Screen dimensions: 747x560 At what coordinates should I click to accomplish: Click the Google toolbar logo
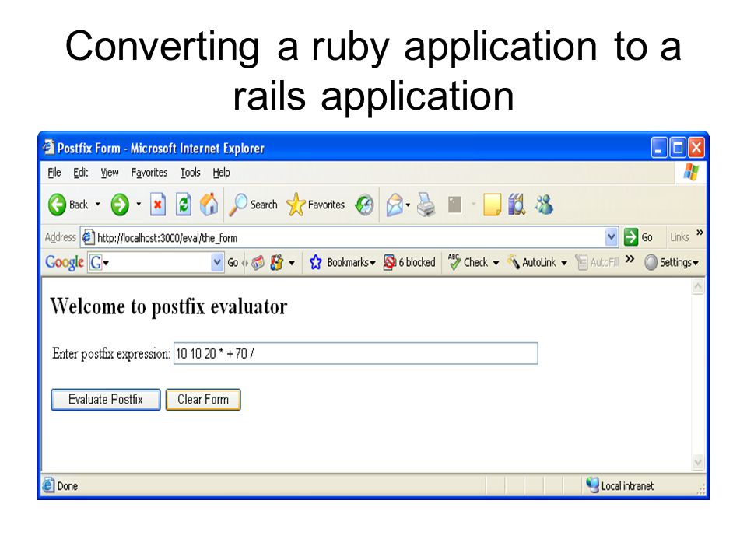tap(65, 262)
